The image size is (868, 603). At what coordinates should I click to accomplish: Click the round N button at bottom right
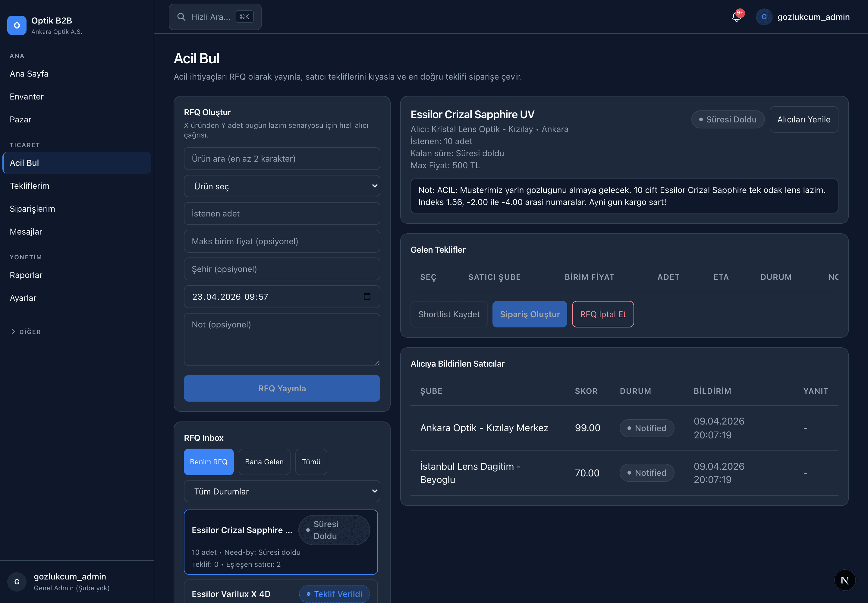tap(844, 580)
